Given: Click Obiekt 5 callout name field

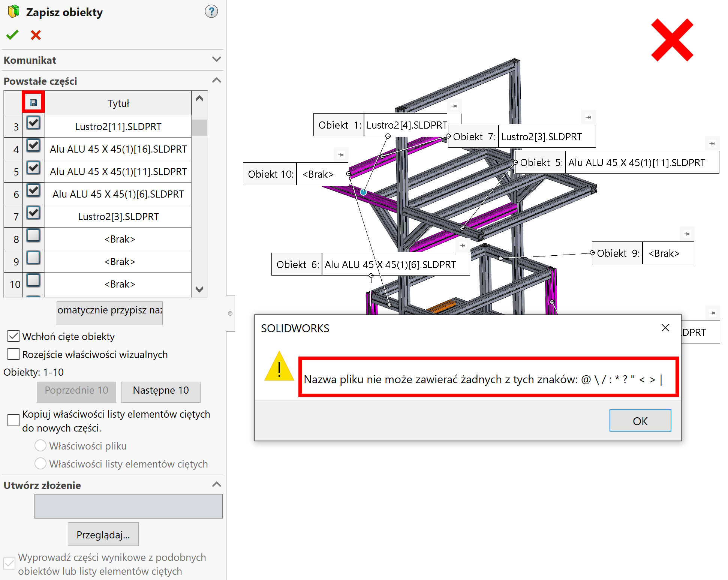Looking at the screenshot, I should pos(642,162).
